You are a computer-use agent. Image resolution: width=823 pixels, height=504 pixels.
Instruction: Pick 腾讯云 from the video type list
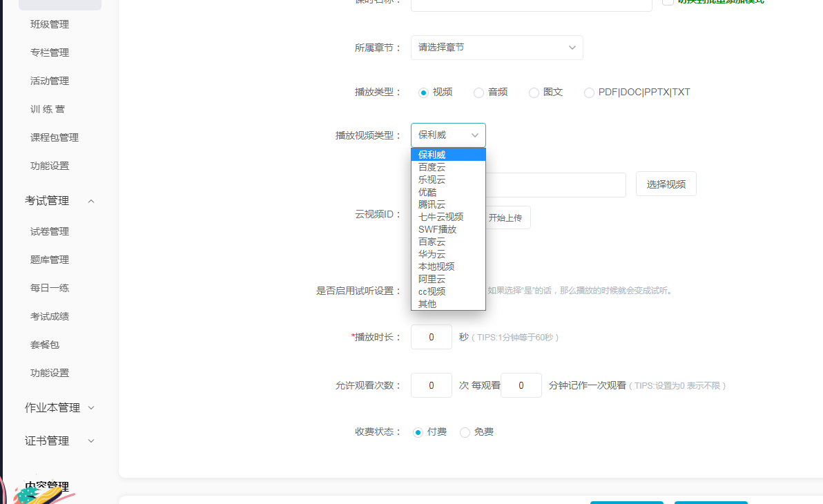432,204
